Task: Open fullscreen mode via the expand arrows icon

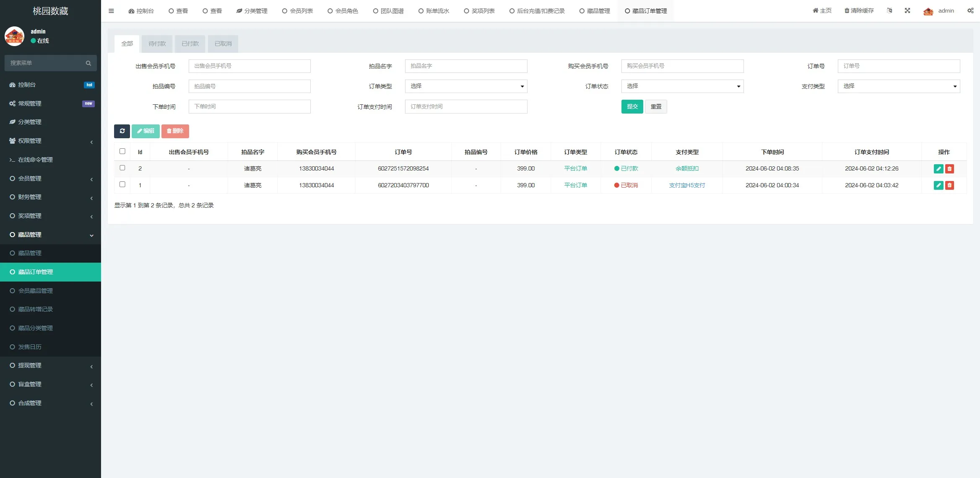Action: coord(907,10)
